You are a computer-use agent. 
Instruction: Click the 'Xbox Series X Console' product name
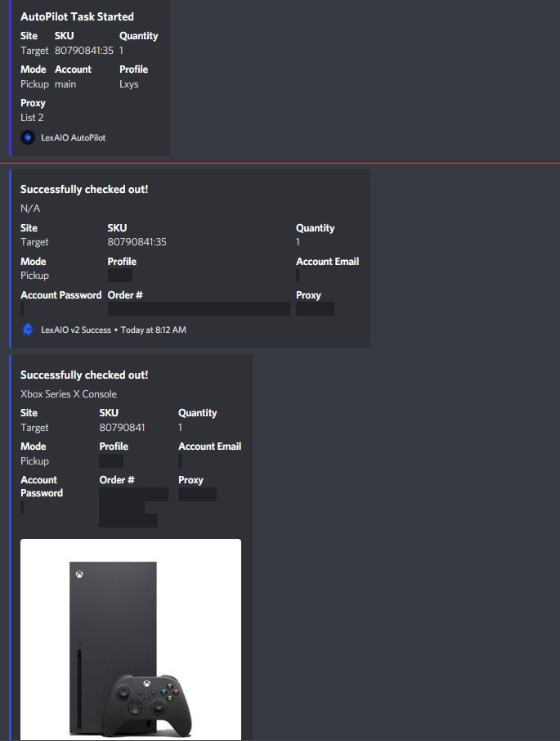click(69, 394)
